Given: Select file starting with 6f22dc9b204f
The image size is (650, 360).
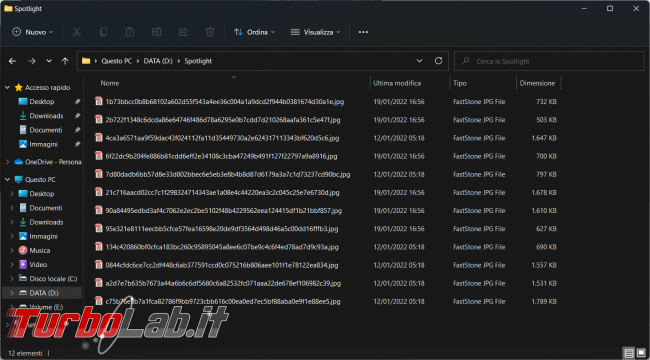Looking at the screenshot, I should tap(221, 156).
